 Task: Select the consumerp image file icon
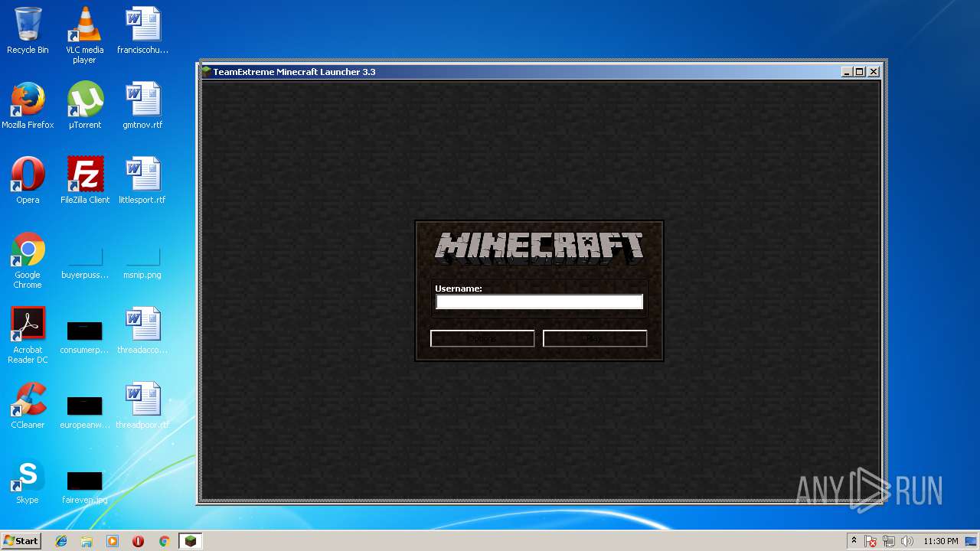click(84, 335)
